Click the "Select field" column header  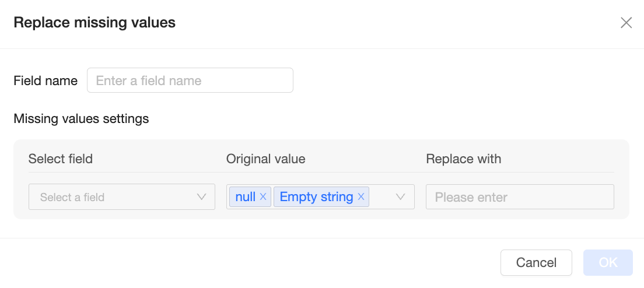coord(61,159)
